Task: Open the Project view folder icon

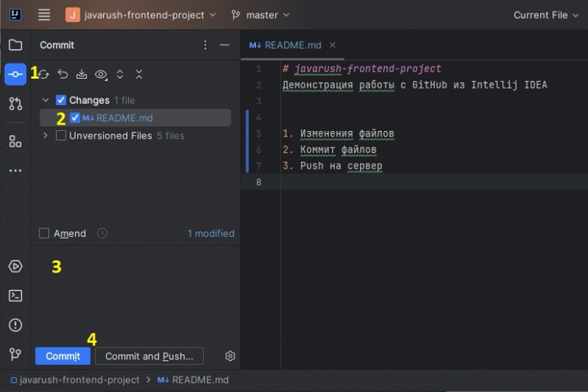Action: coord(15,45)
